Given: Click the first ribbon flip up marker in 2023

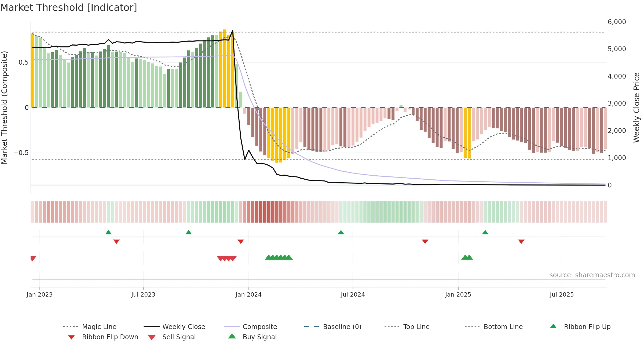Looking at the screenshot, I should click(108, 232).
